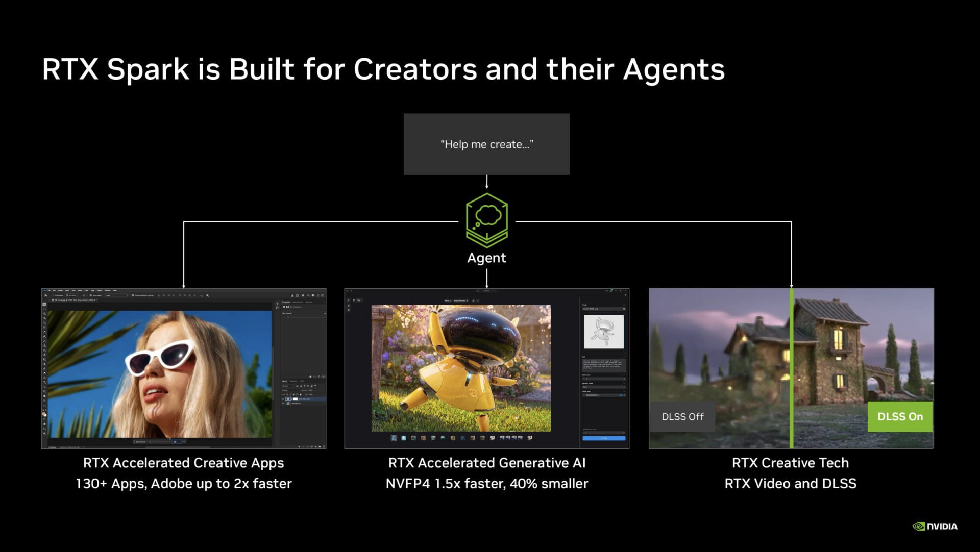Click the gray 3D robot reference preview
Screen dimensions: 980x552
pyautogui.click(x=604, y=332)
